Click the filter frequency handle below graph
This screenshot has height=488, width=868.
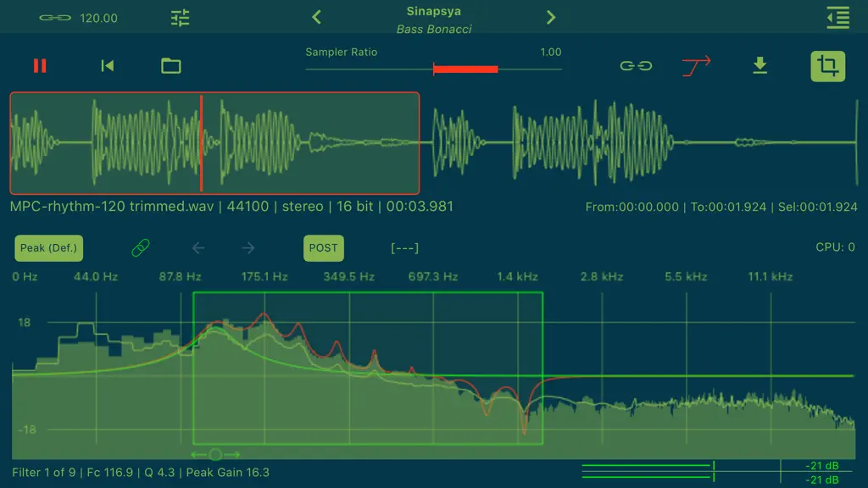[215, 454]
